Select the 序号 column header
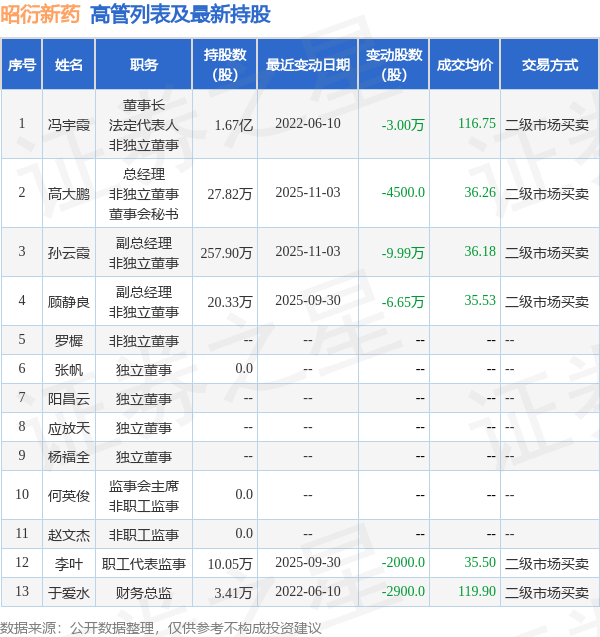 click(x=22, y=65)
